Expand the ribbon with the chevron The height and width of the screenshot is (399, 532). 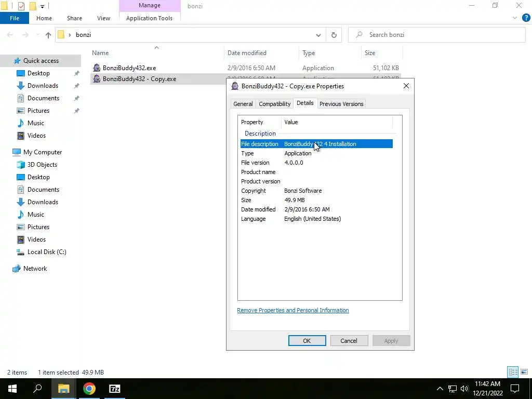pos(515,18)
